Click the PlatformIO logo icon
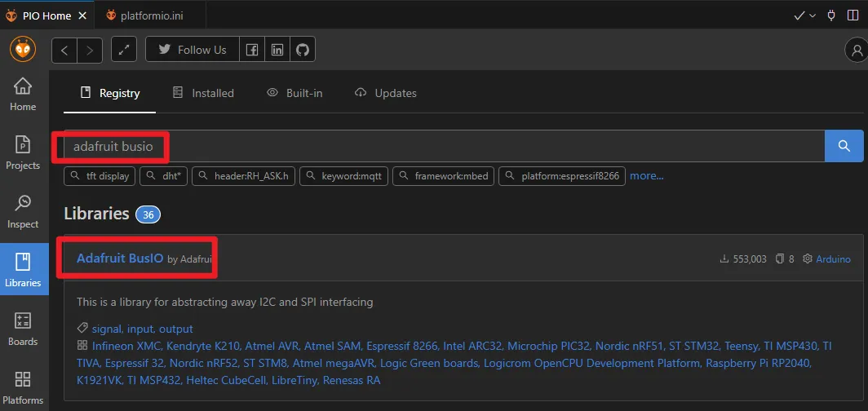This screenshot has height=411, width=868. (23, 50)
